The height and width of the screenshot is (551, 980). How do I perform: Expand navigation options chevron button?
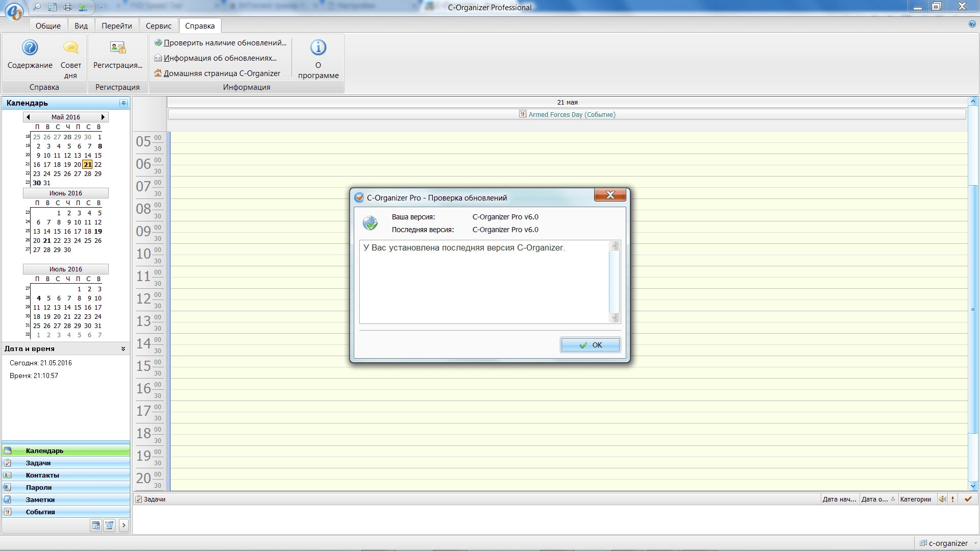tap(124, 525)
